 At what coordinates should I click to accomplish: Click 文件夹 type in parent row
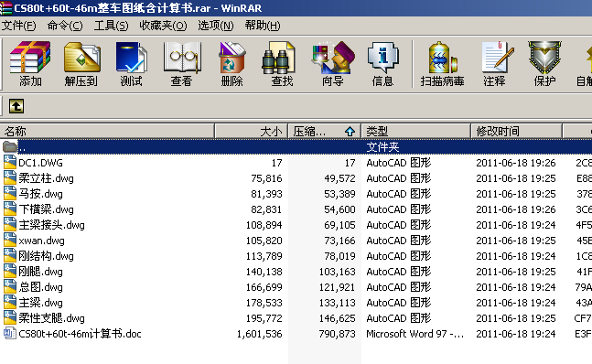tap(382, 146)
